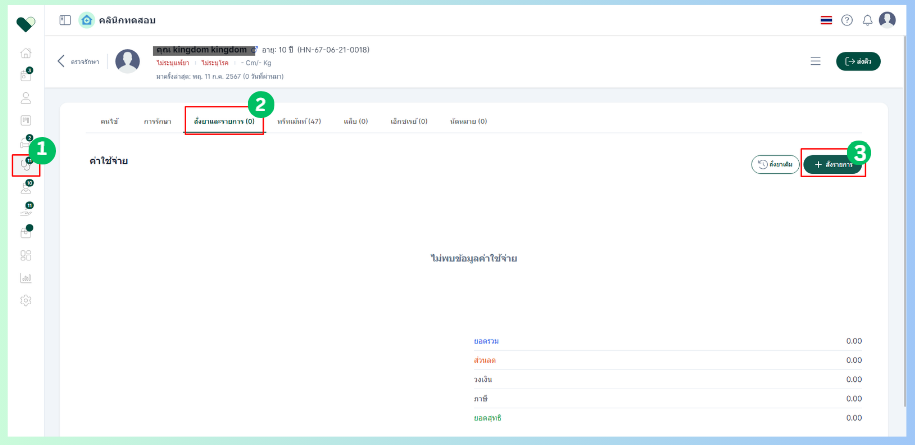Screen dimensions: 915x445
Task: Select the สั่งยาและรายการ (0) tab
Action: [224, 121]
